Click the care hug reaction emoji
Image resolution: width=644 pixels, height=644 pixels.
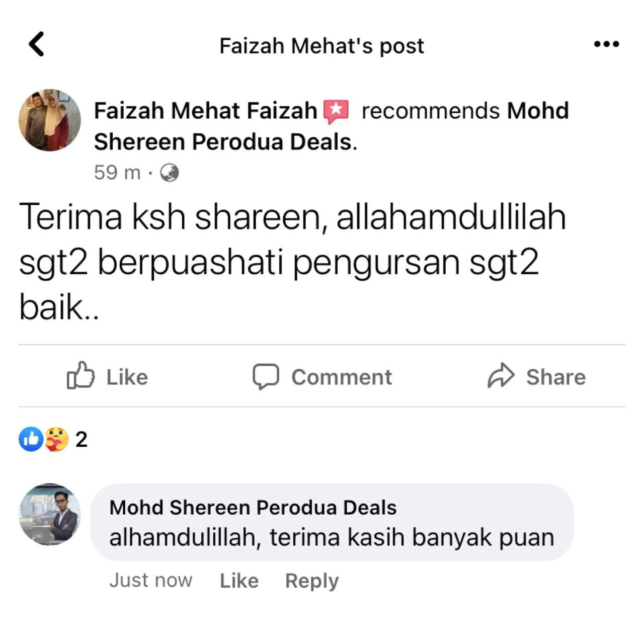56,439
